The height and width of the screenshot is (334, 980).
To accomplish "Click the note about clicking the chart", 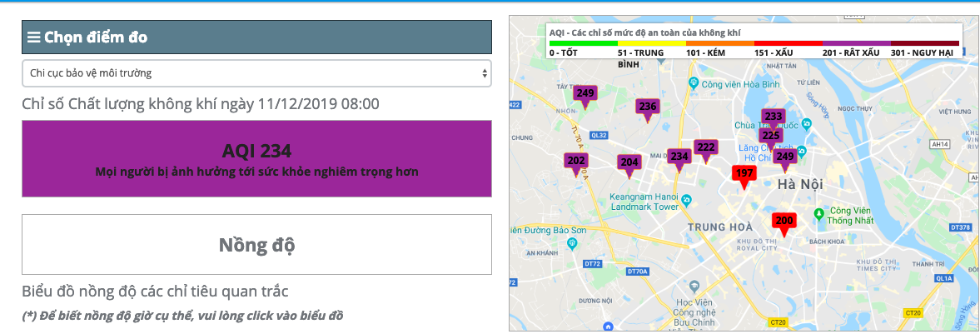I will point(182,315).
